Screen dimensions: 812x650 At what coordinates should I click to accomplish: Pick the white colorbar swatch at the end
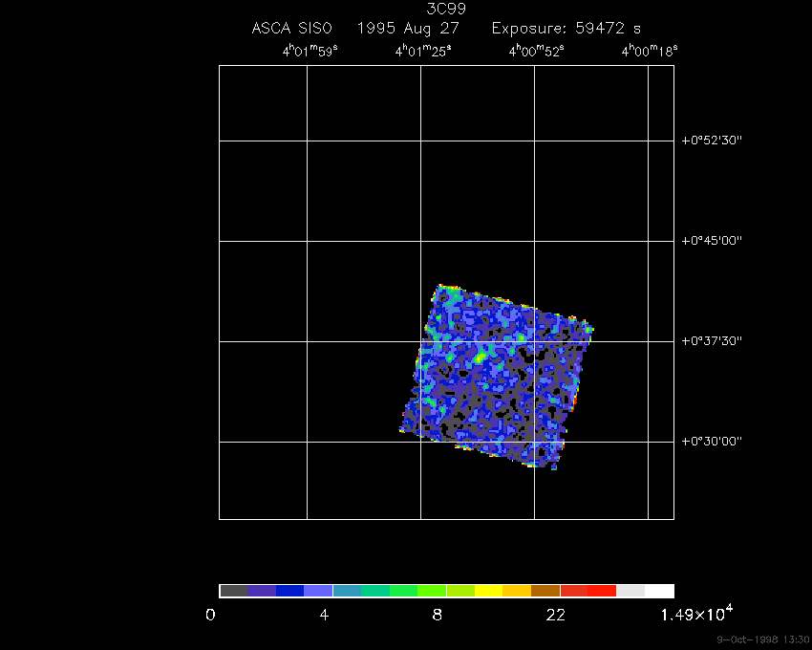[659, 591]
